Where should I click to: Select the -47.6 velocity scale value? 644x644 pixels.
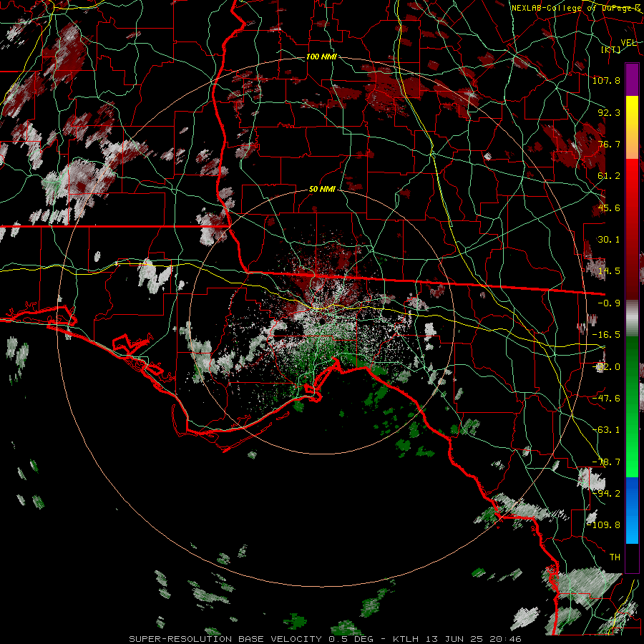606,399
